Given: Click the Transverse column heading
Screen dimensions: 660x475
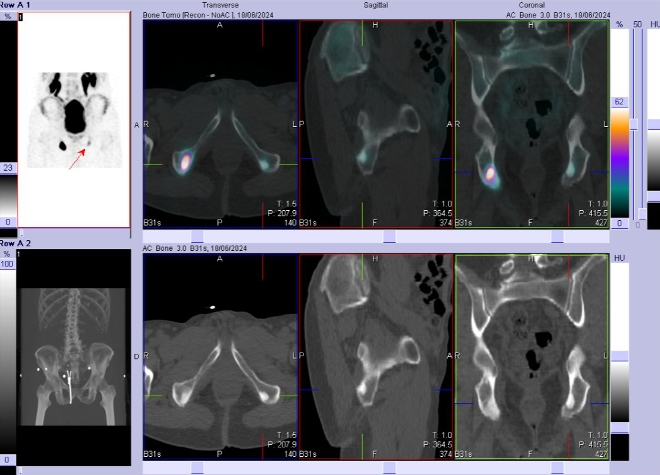Looking at the screenshot, I should [x=220, y=5].
